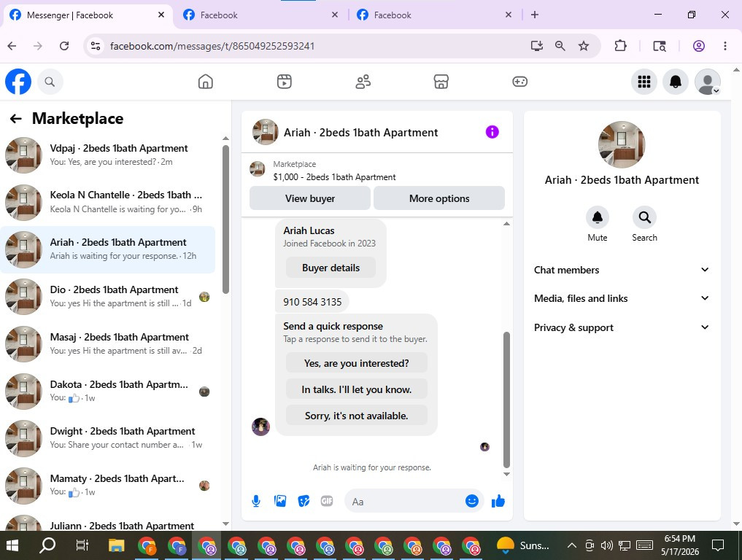Click the chat messages scrollbar
This screenshot has height=560, width=742.
(x=506, y=400)
